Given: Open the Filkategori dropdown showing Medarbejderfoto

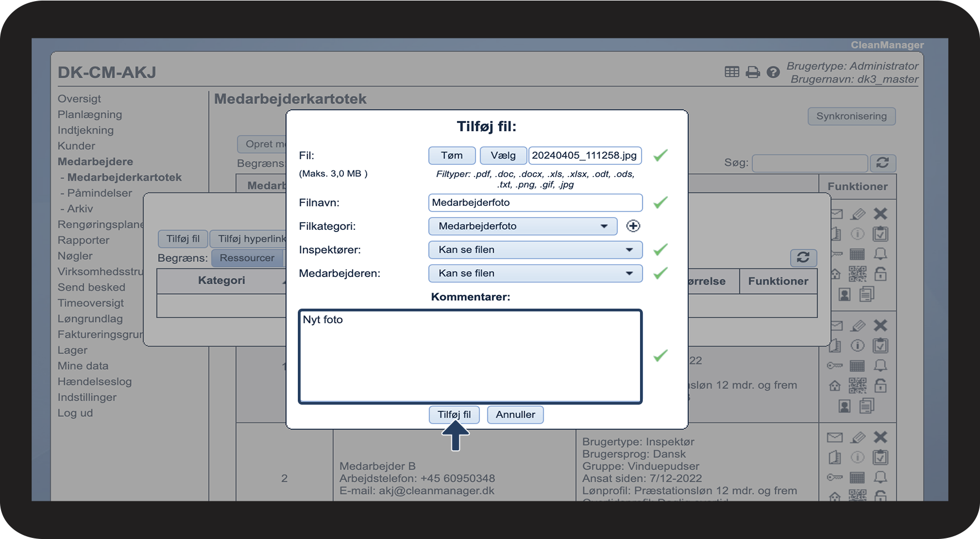Looking at the screenshot, I should 522,226.
